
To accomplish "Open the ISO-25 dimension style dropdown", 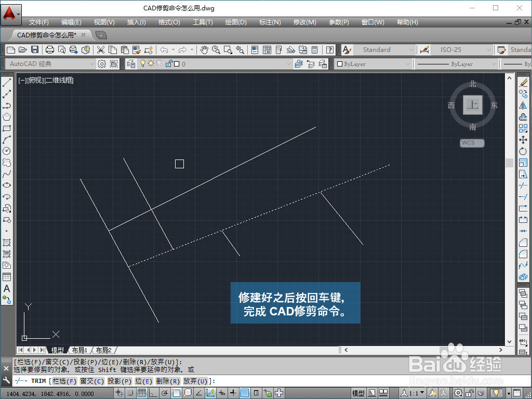I will [x=488, y=50].
